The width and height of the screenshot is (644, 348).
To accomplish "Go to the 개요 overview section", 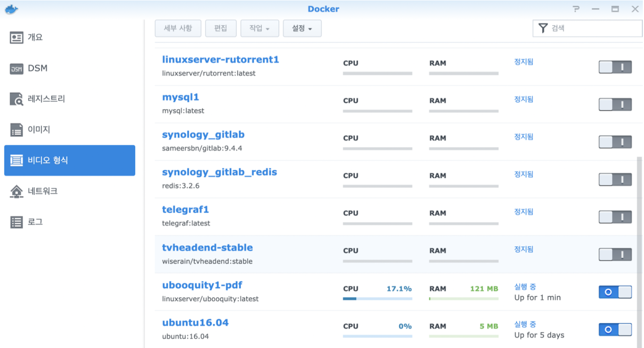I will (x=70, y=38).
